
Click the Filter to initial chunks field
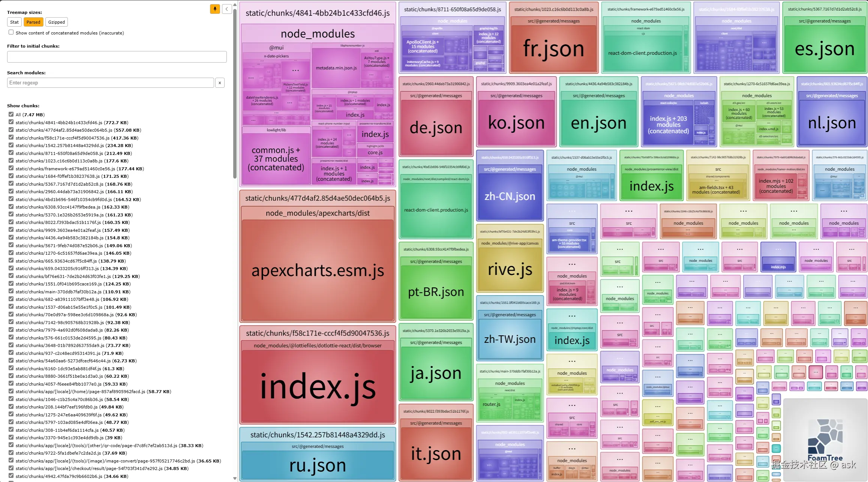[117, 57]
